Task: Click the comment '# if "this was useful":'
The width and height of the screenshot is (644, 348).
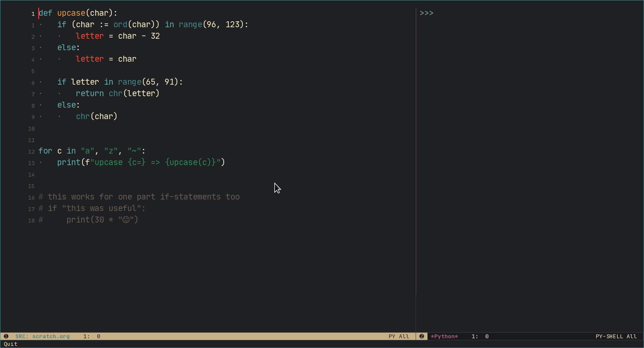Action: pyautogui.click(x=92, y=208)
